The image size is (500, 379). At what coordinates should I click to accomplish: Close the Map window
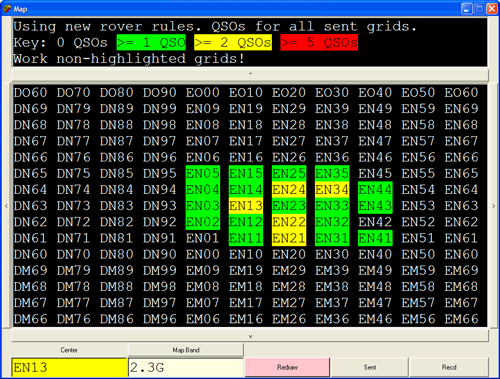(x=492, y=9)
